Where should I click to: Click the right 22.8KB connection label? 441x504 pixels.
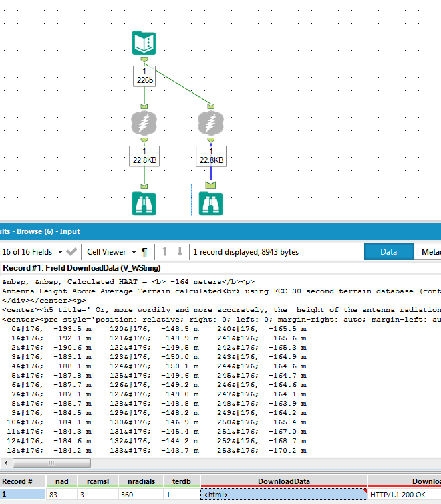[211, 156]
